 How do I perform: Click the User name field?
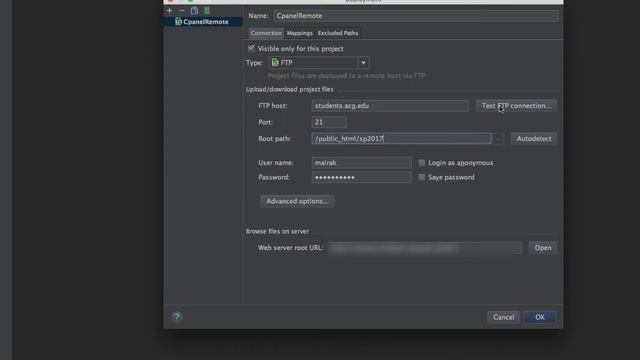[362, 163]
